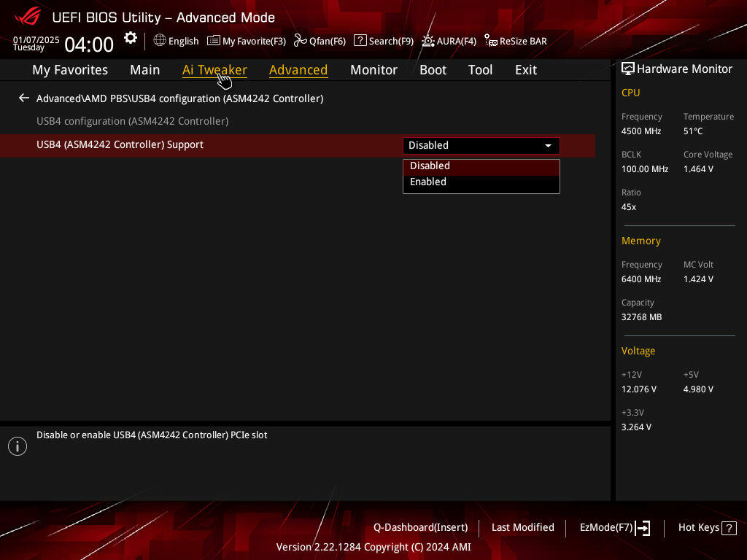Screen dimensions: 747x560
Task: Click the Core Voltage value 1.464 V
Action: [x=698, y=169]
